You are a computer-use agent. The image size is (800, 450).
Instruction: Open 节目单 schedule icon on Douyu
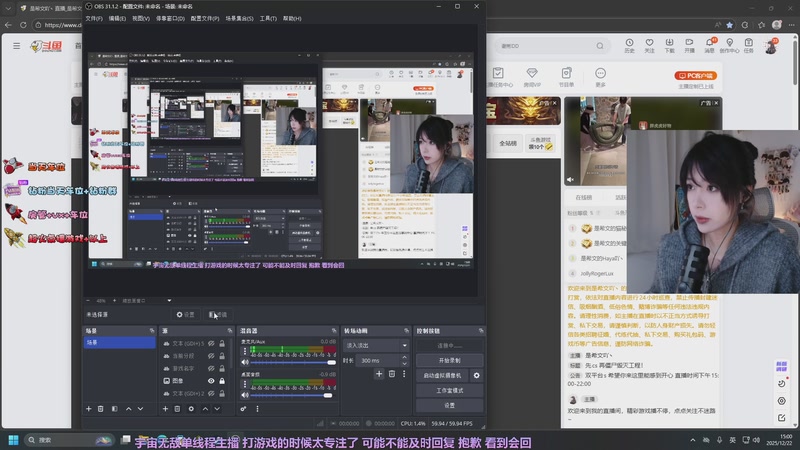pyautogui.click(x=566, y=77)
